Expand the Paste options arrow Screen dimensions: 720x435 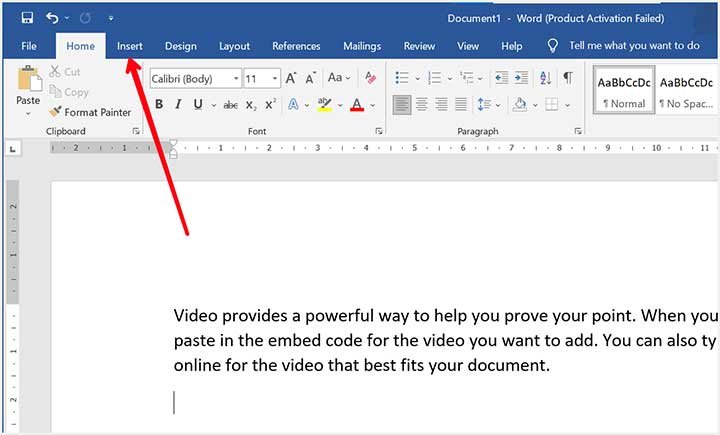(x=28, y=113)
